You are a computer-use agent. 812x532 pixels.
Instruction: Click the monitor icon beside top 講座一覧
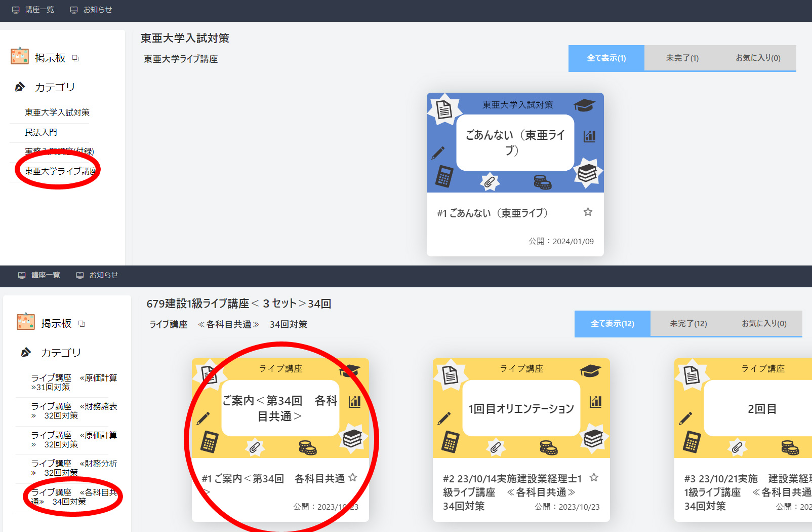click(x=16, y=10)
